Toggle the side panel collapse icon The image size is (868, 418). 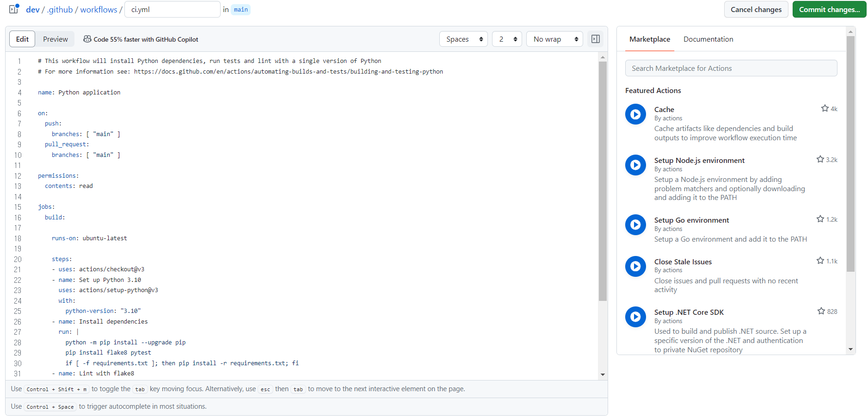pos(596,39)
